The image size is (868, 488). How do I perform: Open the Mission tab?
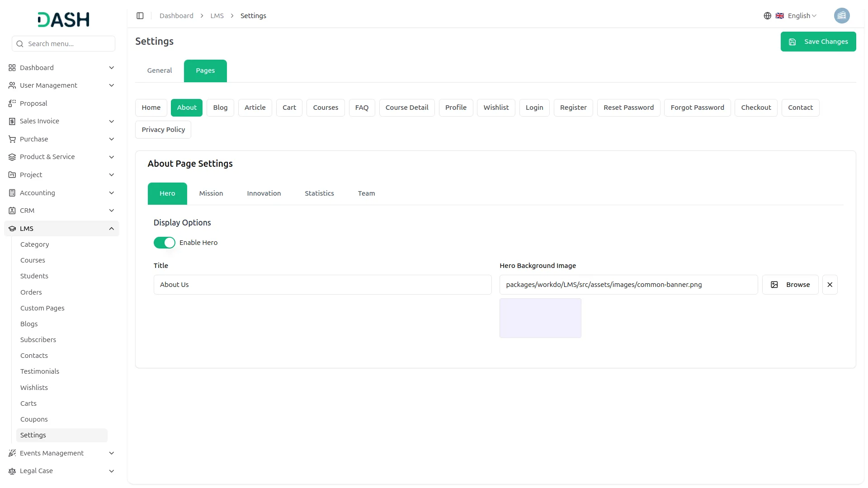(211, 193)
